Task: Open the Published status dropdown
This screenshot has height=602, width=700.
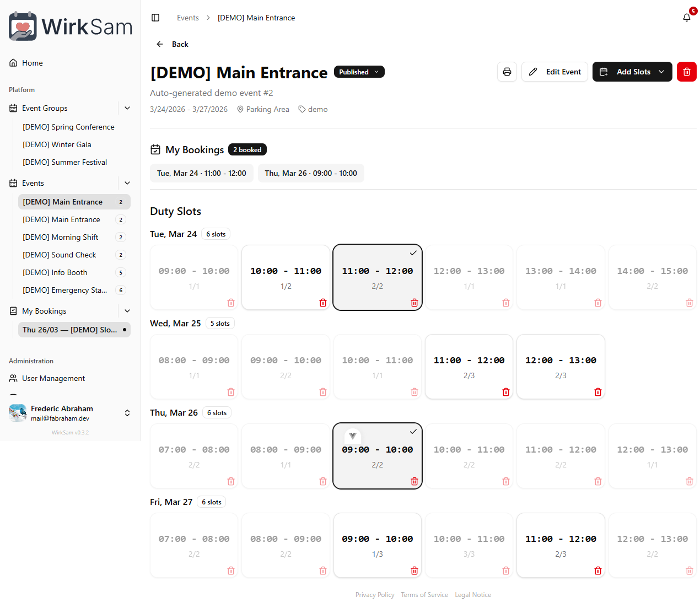Action: click(359, 72)
